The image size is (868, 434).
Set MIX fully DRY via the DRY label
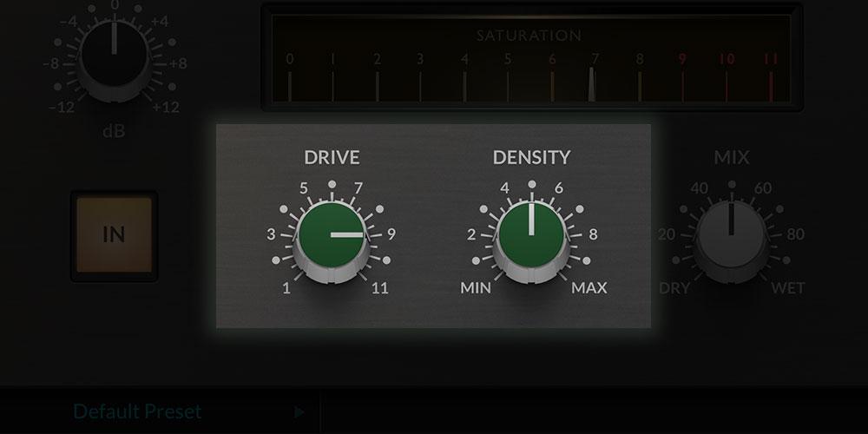pyautogui.click(x=674, y=288)
